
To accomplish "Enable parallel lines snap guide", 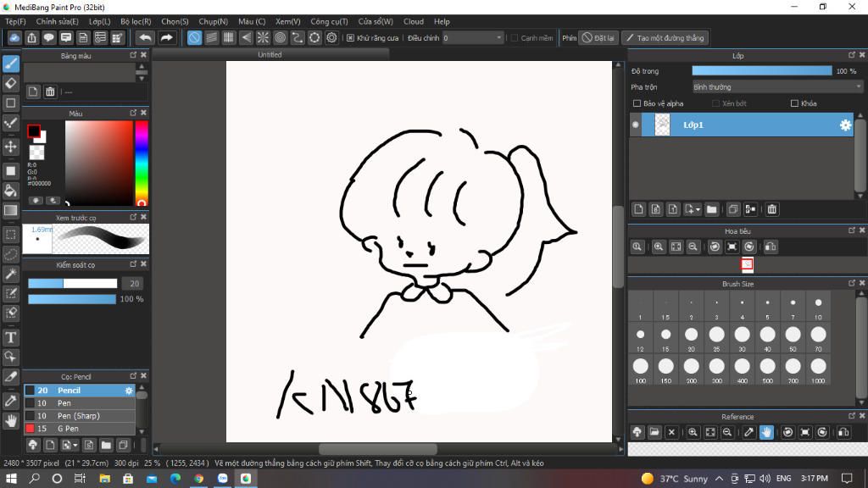I will [x=211, y=37].
